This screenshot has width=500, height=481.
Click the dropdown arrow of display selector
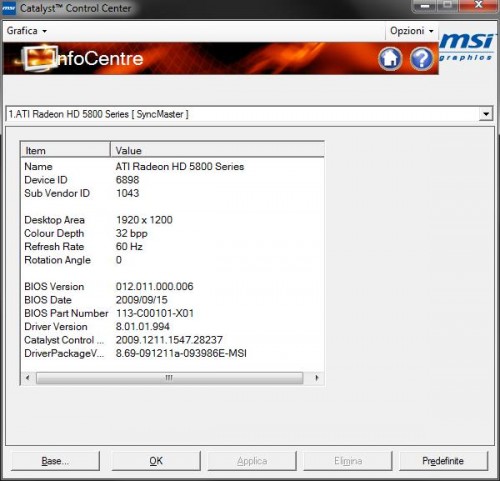pos(486,114)
